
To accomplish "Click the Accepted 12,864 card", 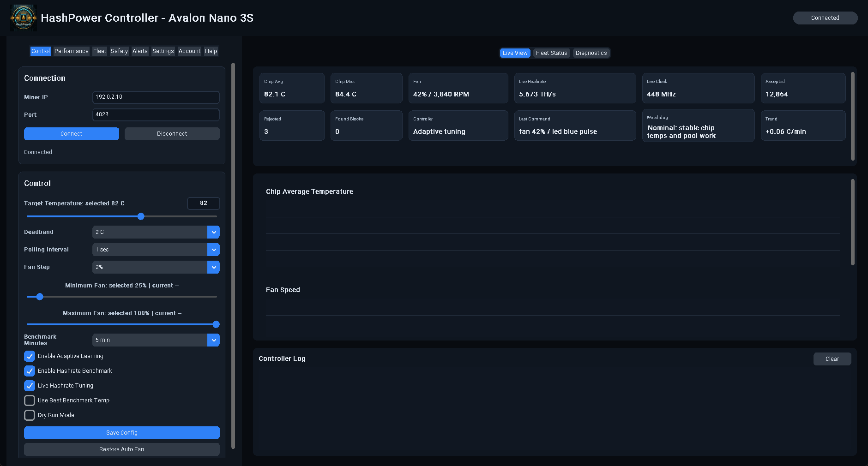I will tap(803, 88).
